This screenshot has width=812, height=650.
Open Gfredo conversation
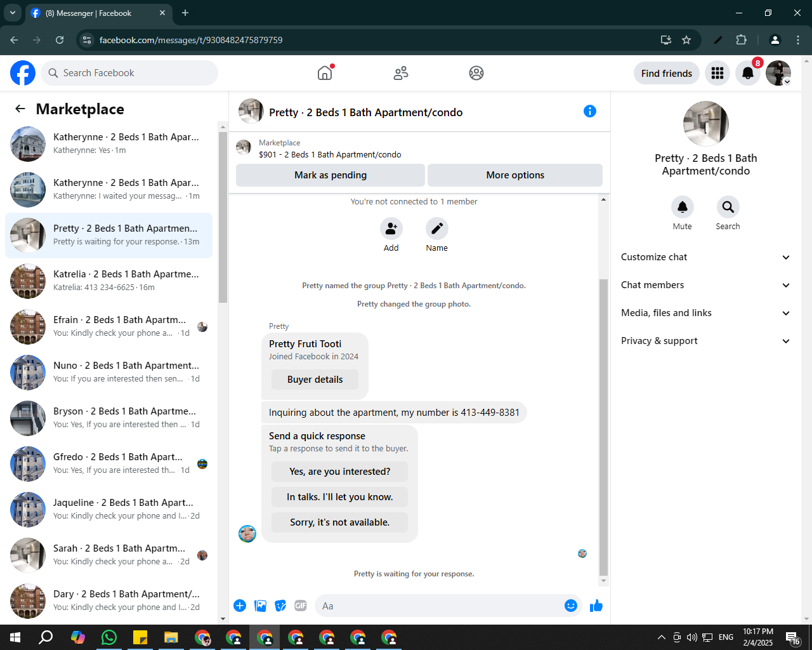point(108,464)
